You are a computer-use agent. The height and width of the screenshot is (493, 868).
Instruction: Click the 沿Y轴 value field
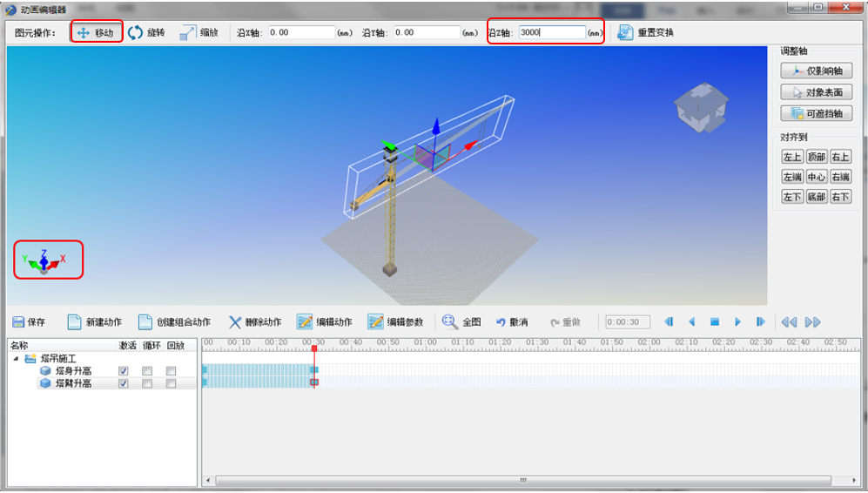[427, 33]
